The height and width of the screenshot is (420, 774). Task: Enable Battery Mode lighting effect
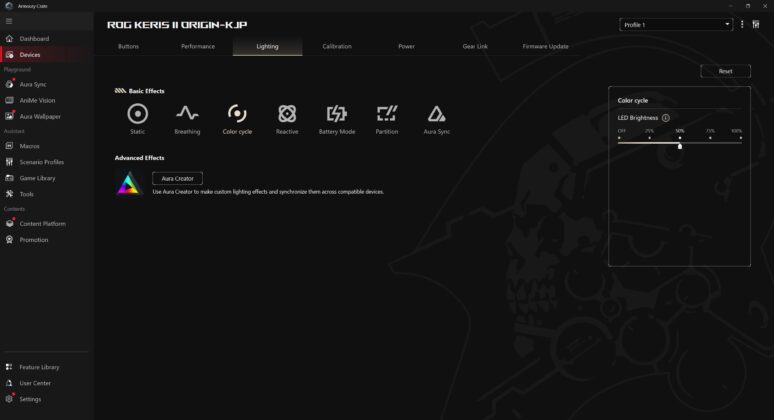pos(337,119)
